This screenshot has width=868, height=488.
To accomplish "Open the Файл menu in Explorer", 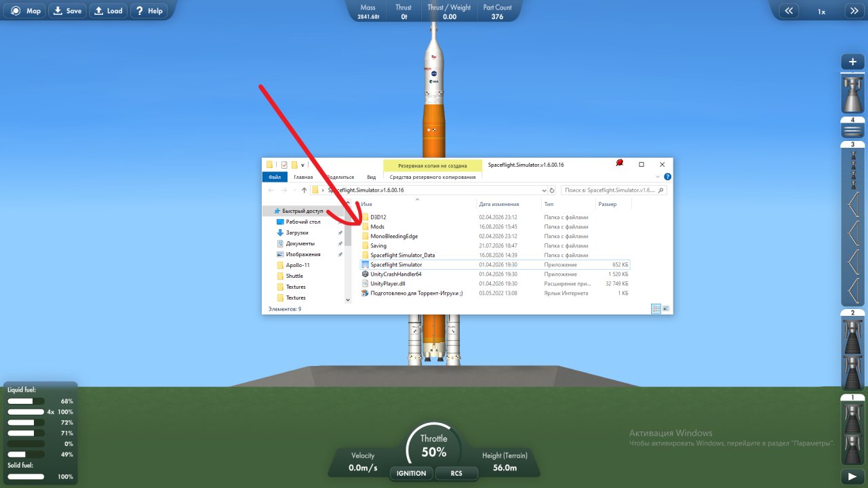I will pyautogui.click(x=275, y=177).
